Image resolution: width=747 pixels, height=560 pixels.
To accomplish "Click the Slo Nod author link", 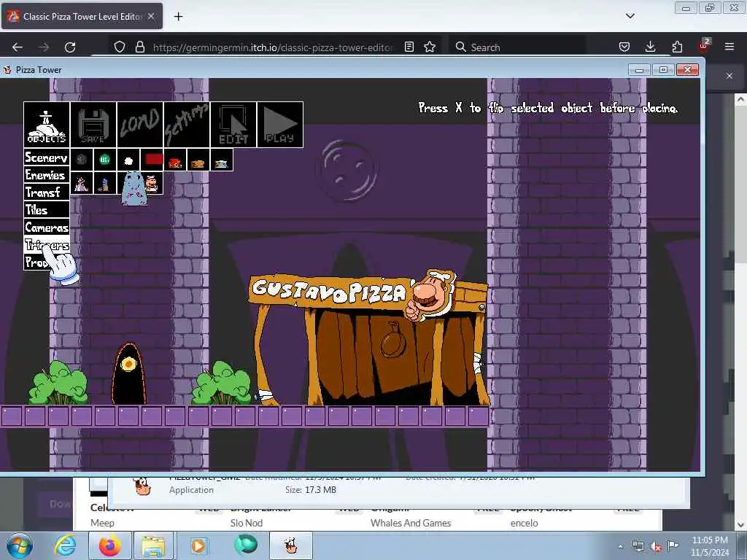I will (x=247, y=523).
